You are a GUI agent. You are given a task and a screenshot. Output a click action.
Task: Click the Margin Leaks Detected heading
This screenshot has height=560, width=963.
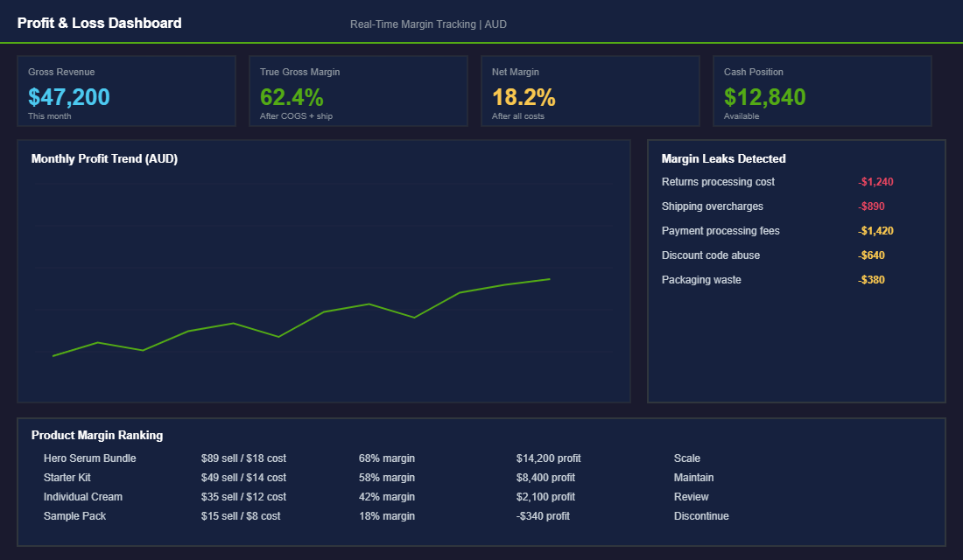[x=723, y=158]
